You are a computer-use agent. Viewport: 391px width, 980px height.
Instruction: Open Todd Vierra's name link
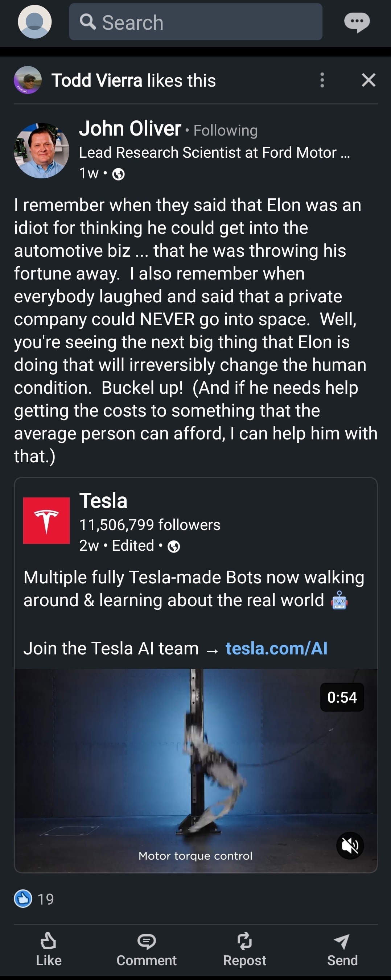[97, 80]
